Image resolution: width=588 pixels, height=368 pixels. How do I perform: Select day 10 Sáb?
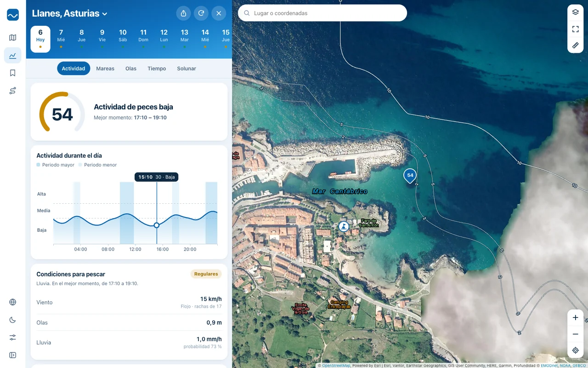[123, 39]
